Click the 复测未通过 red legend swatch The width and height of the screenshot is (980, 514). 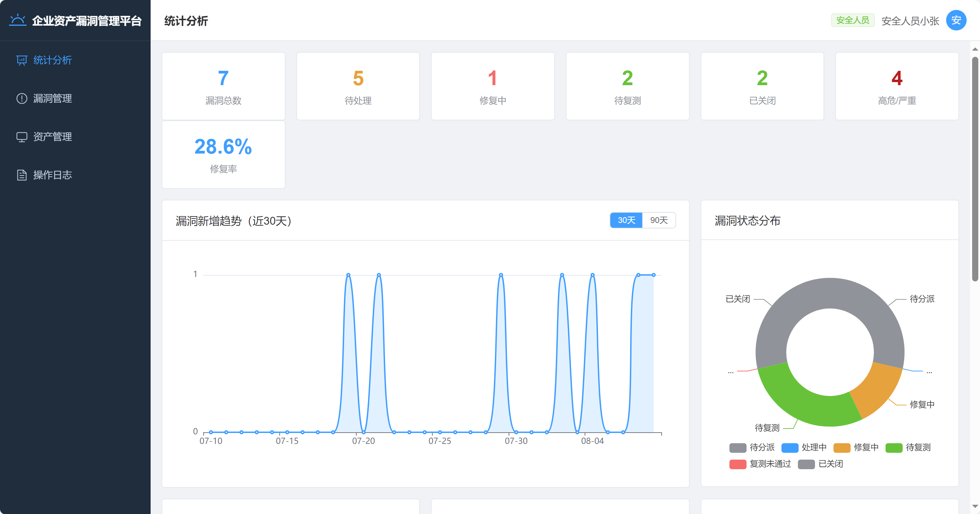click(x=738, y=464)
